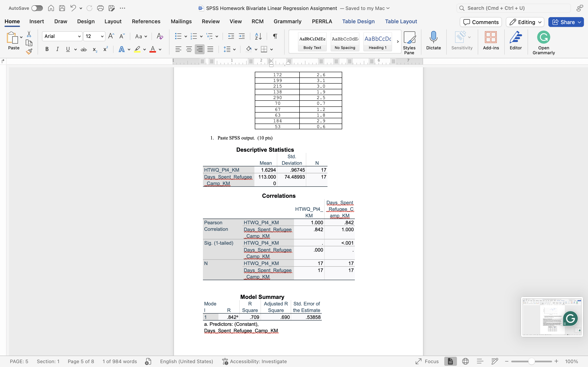Cut selection with the scissors icon
The image size is (588, 367).
coord(29,34)
